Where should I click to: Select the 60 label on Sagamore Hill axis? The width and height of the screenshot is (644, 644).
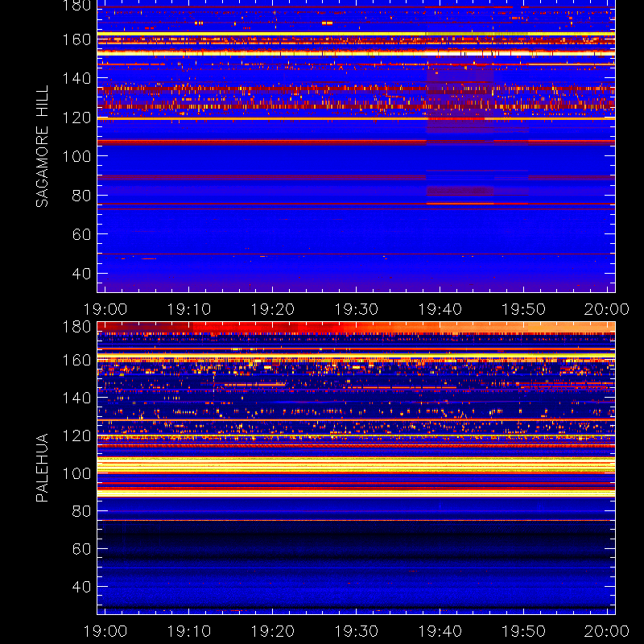coord(81,234)
